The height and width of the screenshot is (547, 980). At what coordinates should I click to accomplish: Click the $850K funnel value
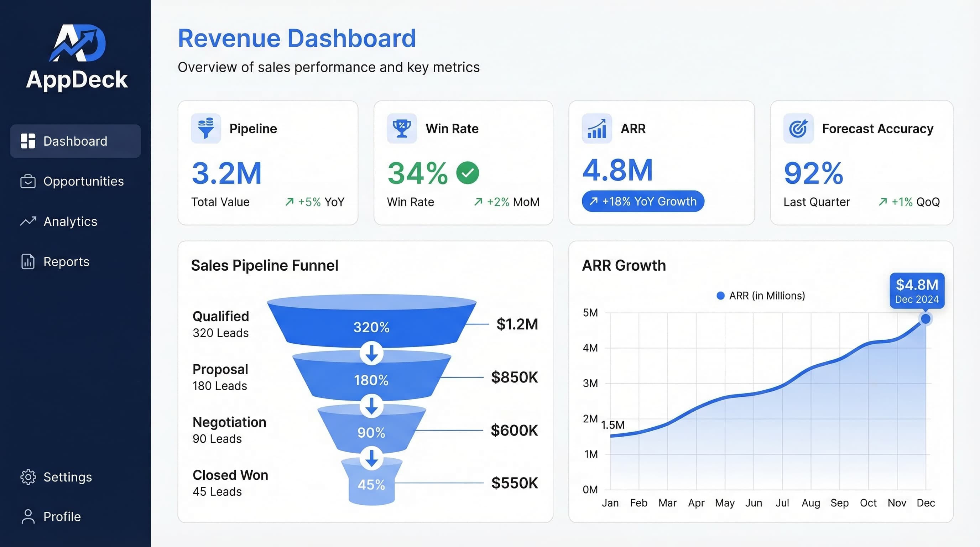coord(514,377)
